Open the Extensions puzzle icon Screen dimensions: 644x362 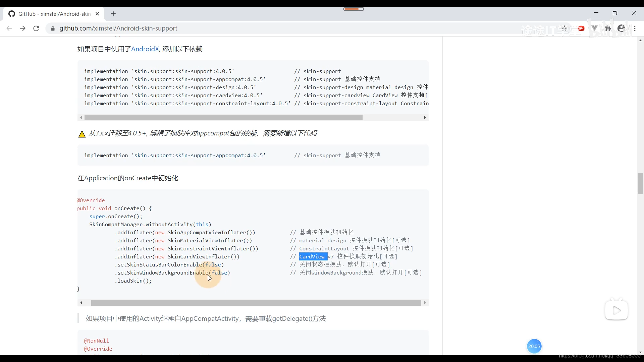608,28
